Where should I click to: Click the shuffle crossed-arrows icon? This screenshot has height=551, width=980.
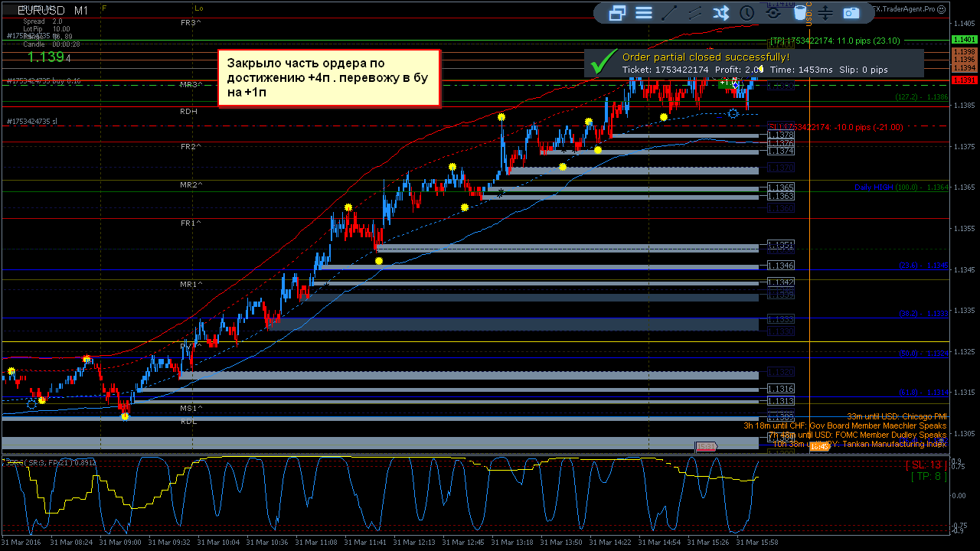(x=721, y=13)
